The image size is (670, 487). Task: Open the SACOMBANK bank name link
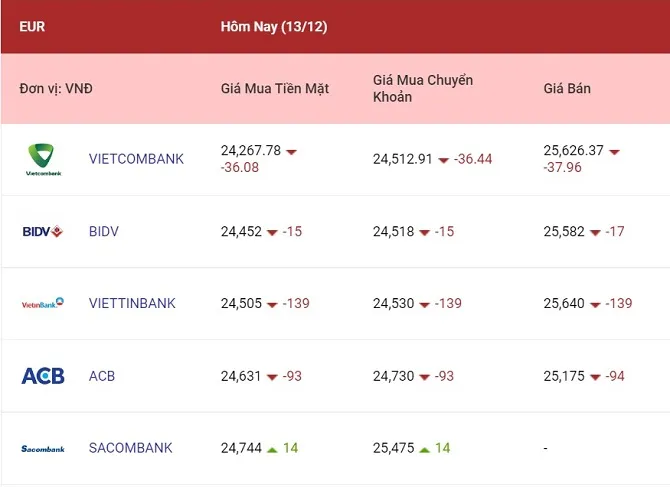(x=130, y=448)
